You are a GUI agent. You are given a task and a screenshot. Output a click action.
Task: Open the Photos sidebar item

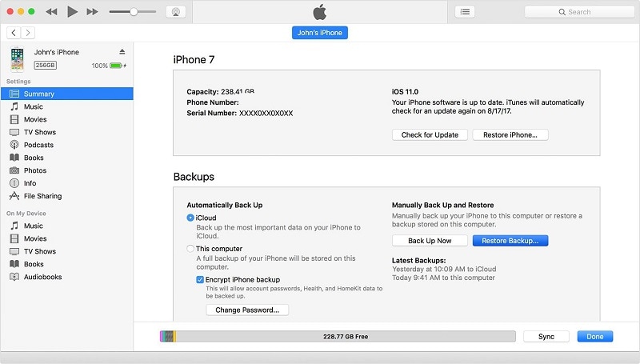click(x=67, y=170)
